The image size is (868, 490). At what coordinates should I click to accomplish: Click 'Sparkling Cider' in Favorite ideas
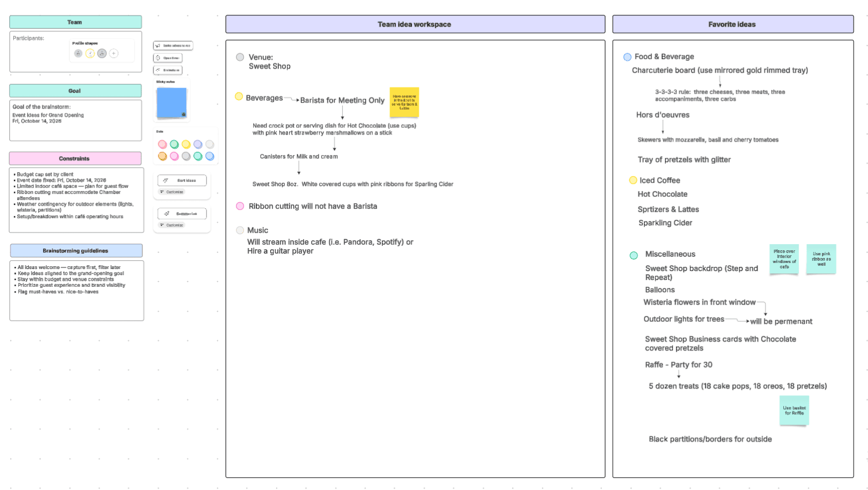(665, 223)
